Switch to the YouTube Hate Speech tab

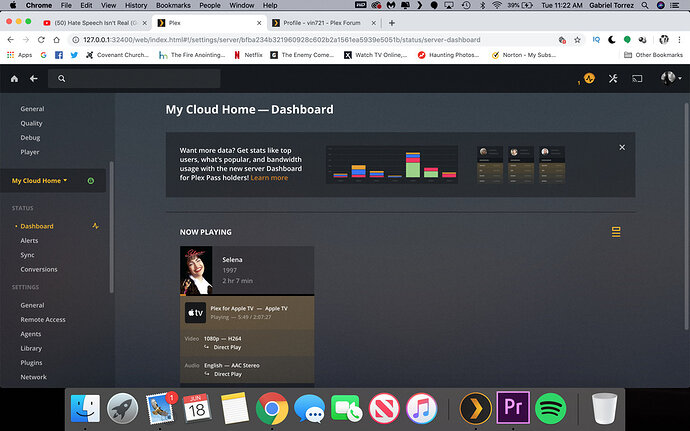[x=95, y=23]
